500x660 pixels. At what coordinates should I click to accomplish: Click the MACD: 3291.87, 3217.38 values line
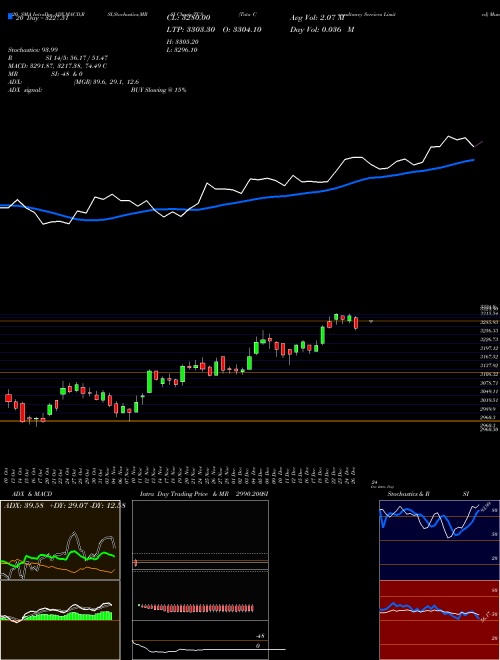[57, 66]
